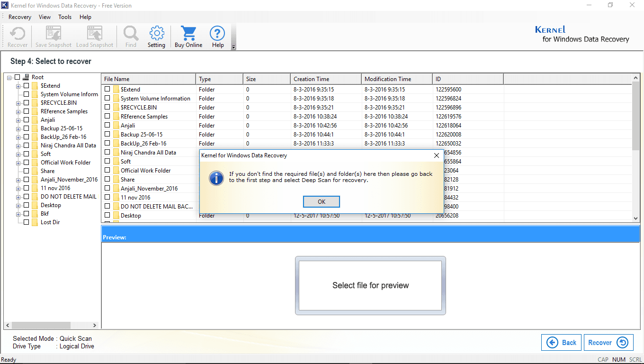Sort by File Name column header
Image resolution: width=644 pixels, height=364 pixels.
pyautogui.click(x=149, y=79)
